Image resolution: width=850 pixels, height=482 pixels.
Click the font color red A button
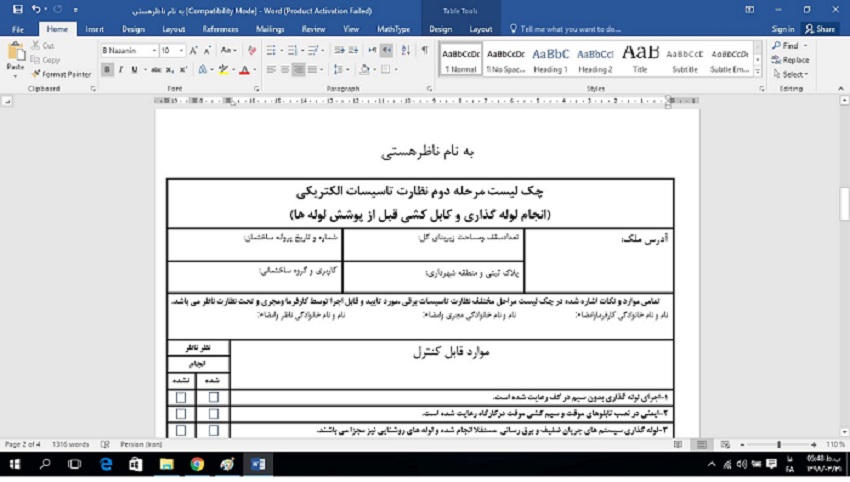(244, 69)
